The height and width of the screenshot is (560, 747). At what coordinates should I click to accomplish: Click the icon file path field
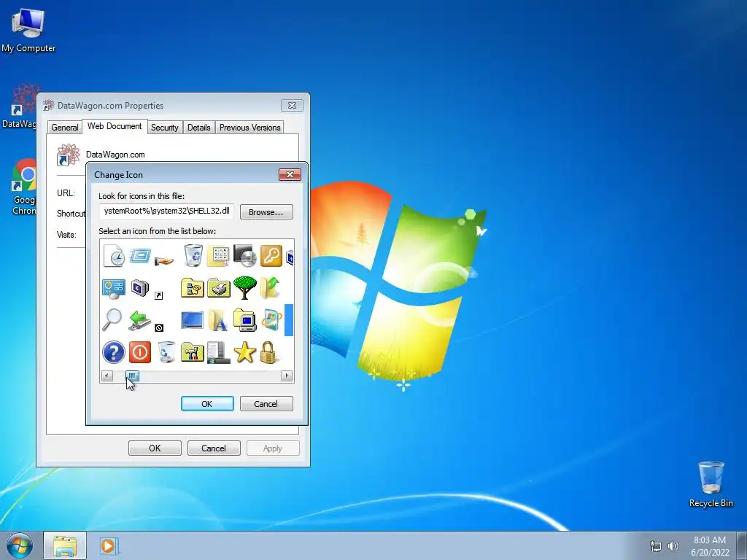click(x=167, y=211)
